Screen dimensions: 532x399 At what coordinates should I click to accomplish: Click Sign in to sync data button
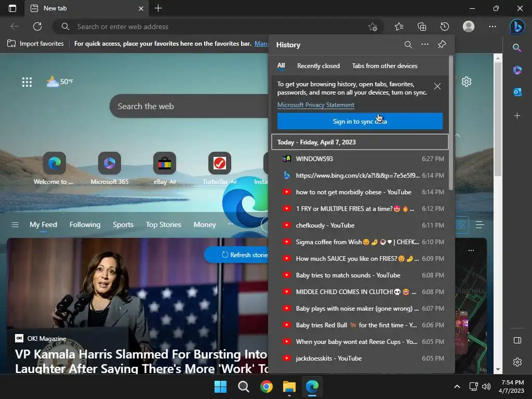point(360,121)
